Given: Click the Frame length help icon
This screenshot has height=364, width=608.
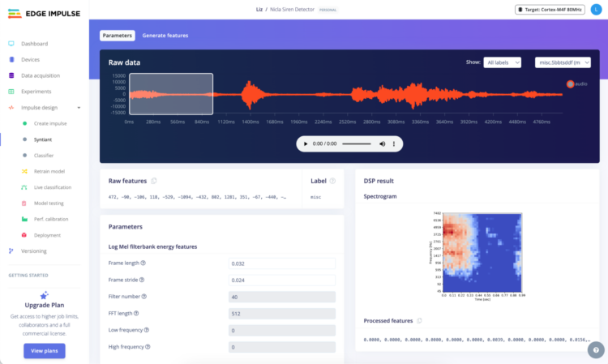Looking at the screenshot, I should pos(143,263).
